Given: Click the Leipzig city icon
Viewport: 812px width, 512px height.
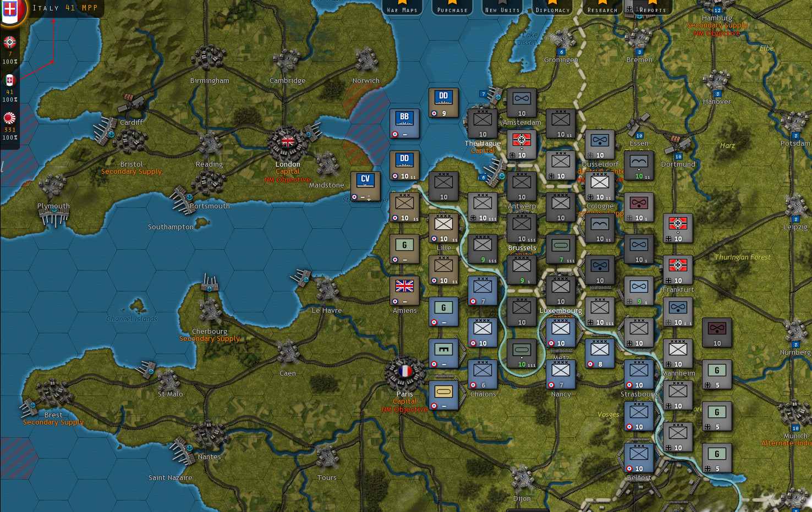Looking at the screenshot, I should [x=796, y=207].
